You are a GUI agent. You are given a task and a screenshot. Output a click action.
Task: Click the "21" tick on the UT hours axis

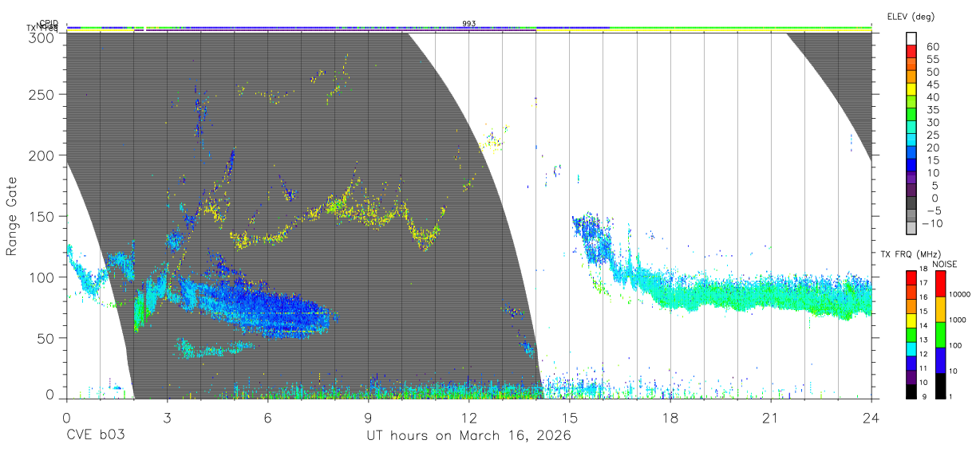[771, 417]
